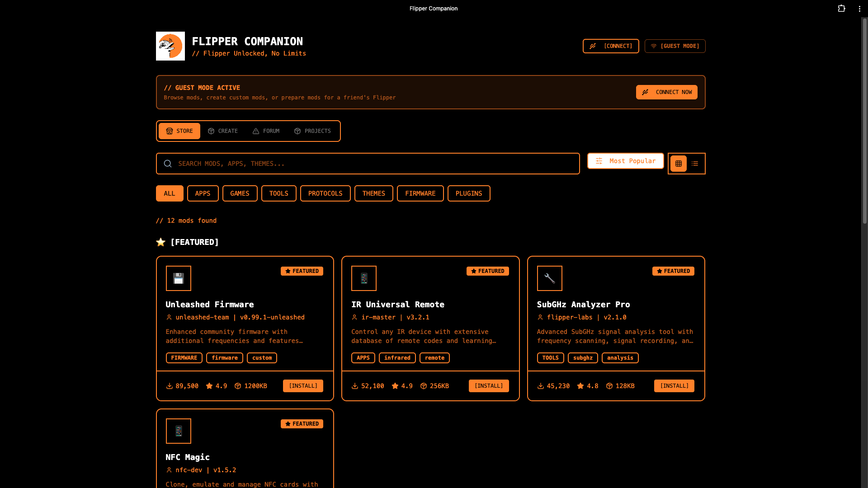Viewport: 868px width, 488px height.
Task: Click download count icon on SubGHz Analyzer
Action: pyautogui.click(x=541, y=386)
